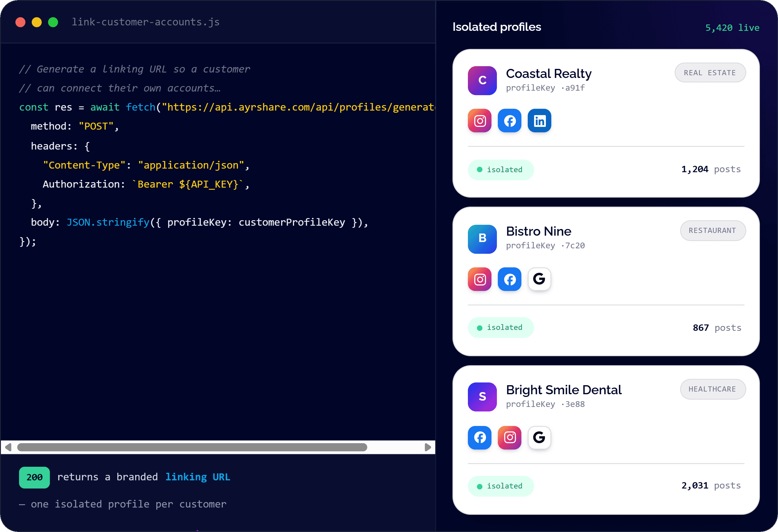778x532 pixels.
Task: Click the 200 status code badge
Action: point(34,477)
